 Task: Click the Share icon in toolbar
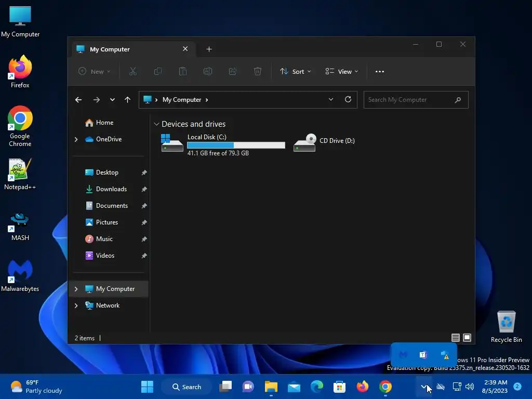[233, 71]
